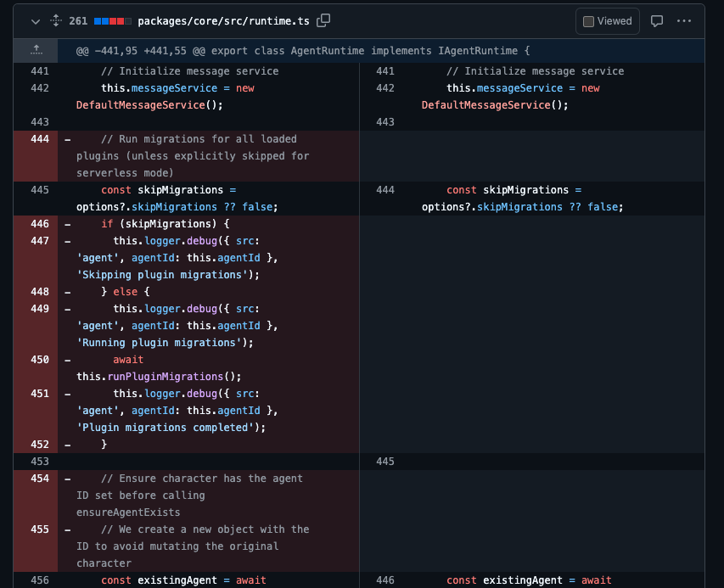
Task: Click deleted line number 455 on left
Action: [39, 529]
